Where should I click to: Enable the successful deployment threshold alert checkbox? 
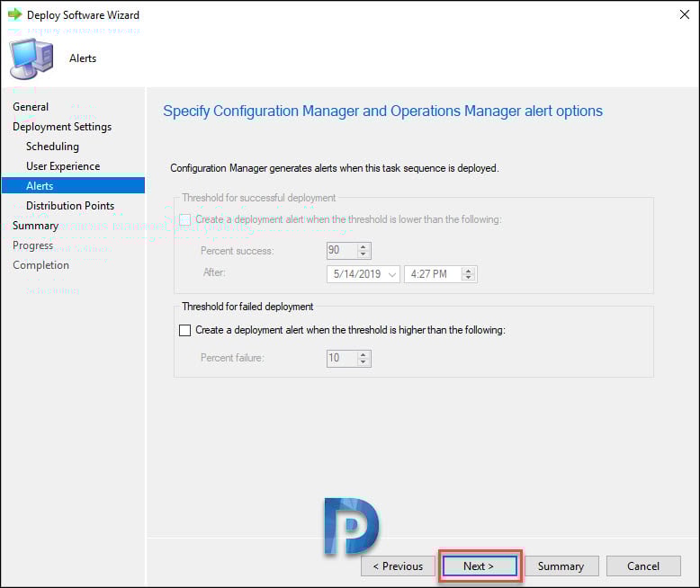point(184,219)
